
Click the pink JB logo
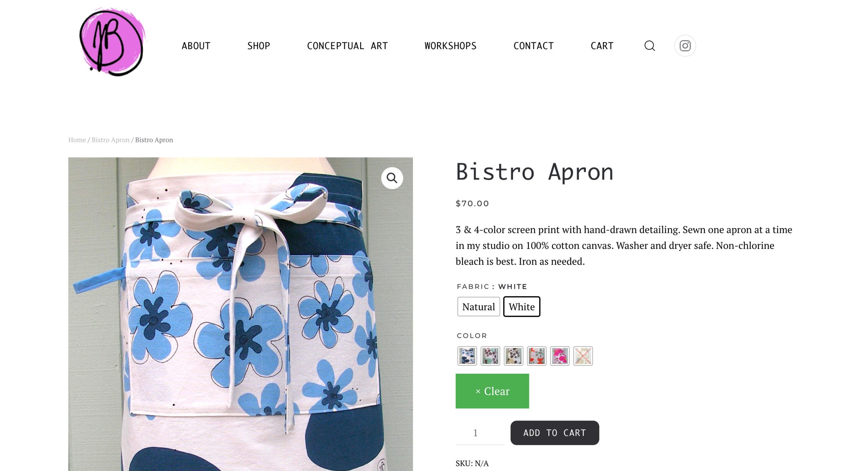pyautogui.click(x=112, y=41)
